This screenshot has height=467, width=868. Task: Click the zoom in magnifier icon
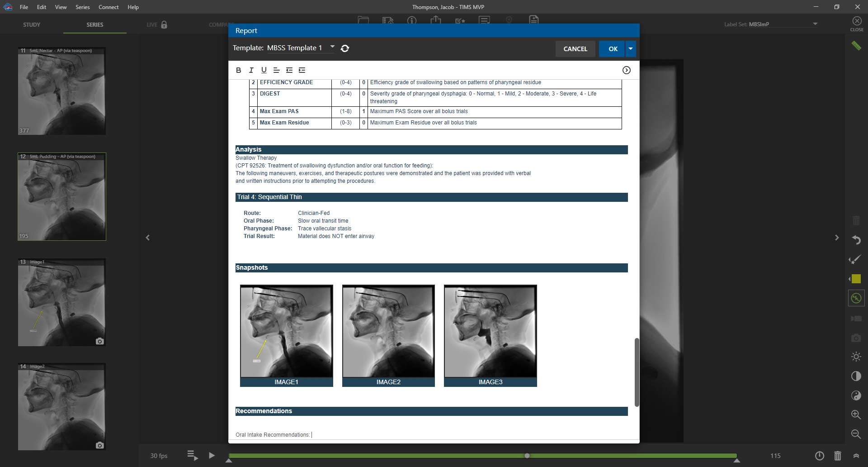[856, 415]
